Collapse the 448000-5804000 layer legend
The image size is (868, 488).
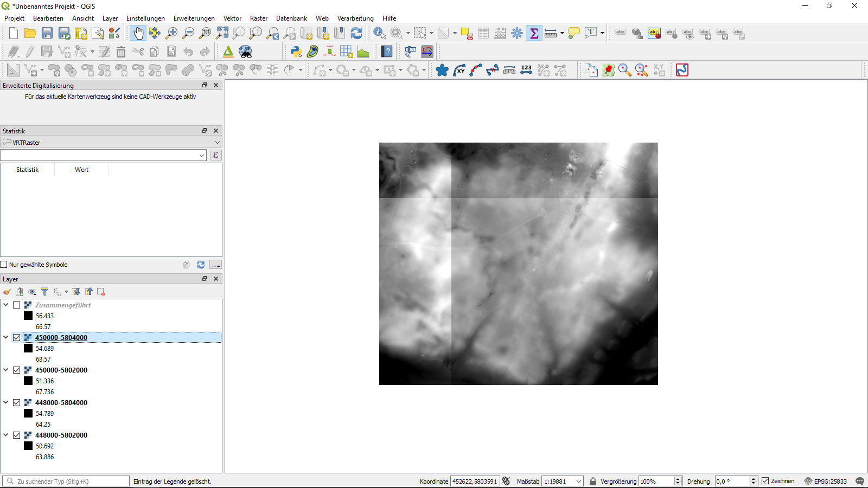(x=6, y=402)
